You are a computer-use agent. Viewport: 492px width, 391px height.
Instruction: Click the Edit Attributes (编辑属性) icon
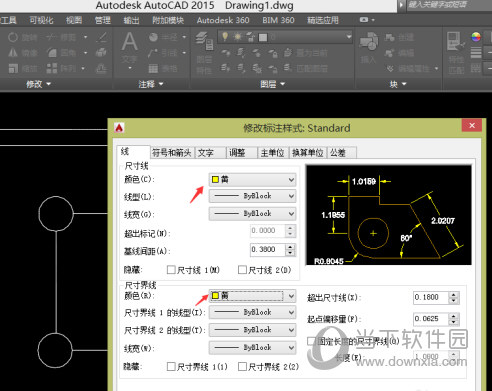click(390, 68)
